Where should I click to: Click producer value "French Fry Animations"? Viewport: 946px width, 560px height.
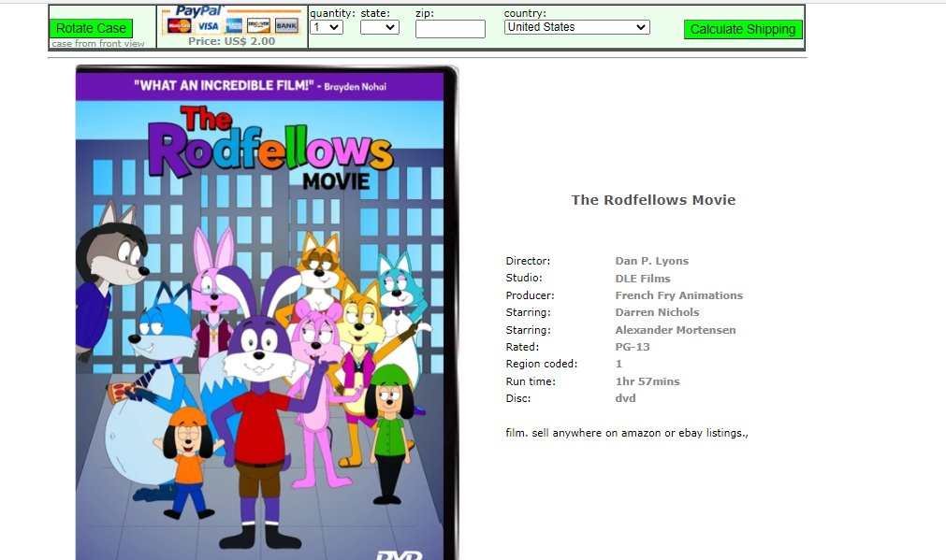678,295
